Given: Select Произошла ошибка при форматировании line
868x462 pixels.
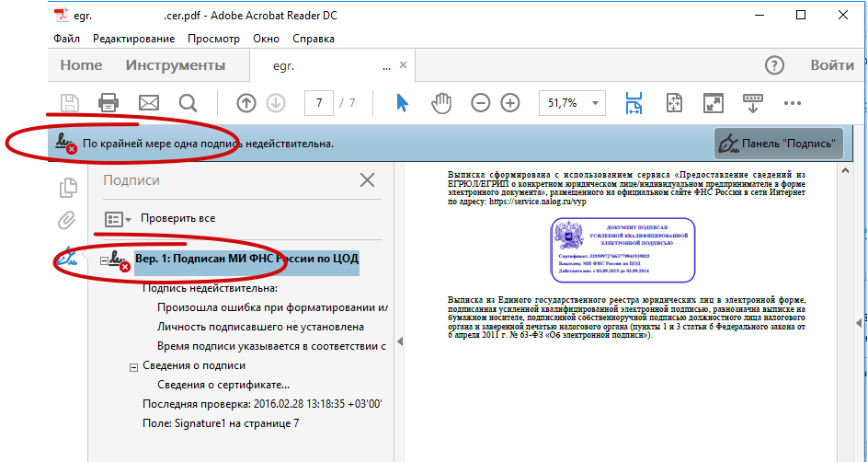Looking at the screenshot, I should point(272,308).
